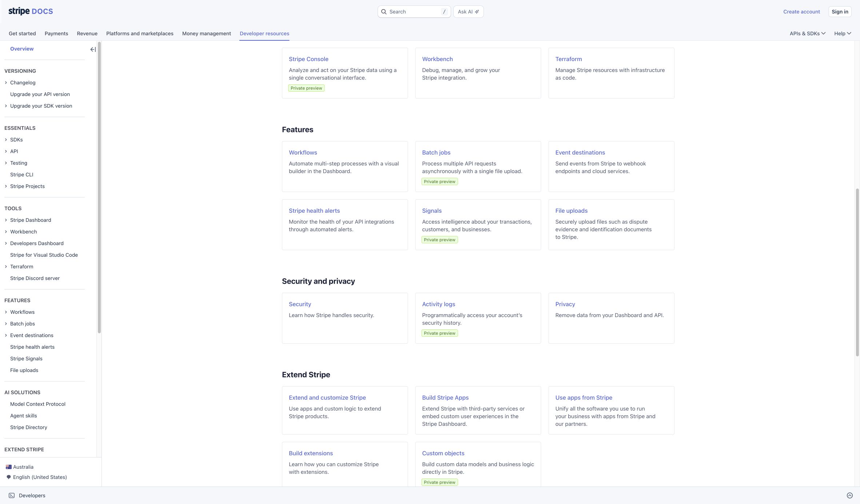Click the search magnifier icon
860x504 pixels.
[x=384, y=12]
